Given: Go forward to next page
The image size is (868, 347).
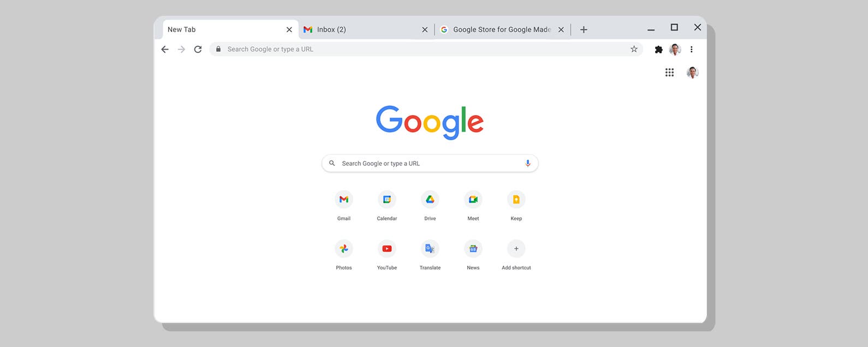Looking at the screenshot, I should click(181, 49).
